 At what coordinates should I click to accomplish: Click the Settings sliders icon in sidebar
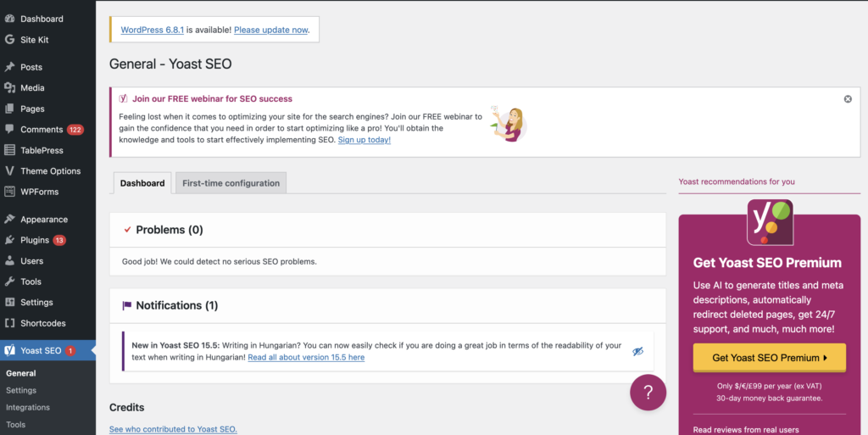pyautogui.click(x=9, y=302)
